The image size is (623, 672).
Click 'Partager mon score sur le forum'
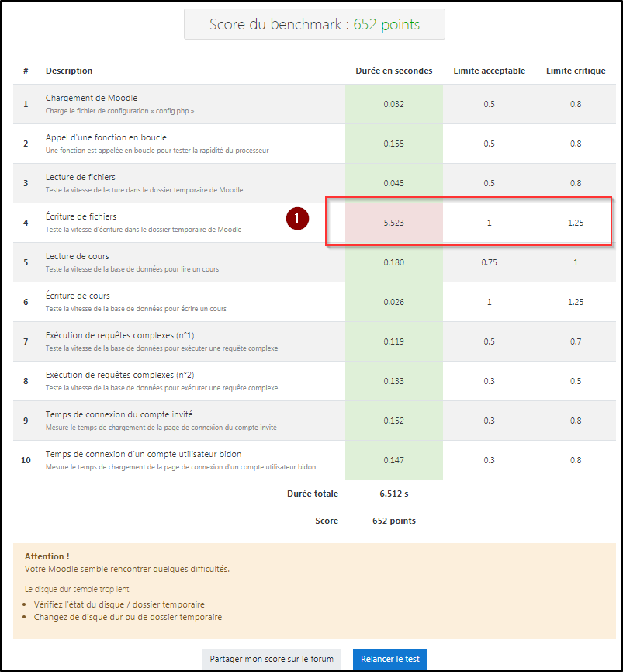pyautogui.click(x=272, y=659)
